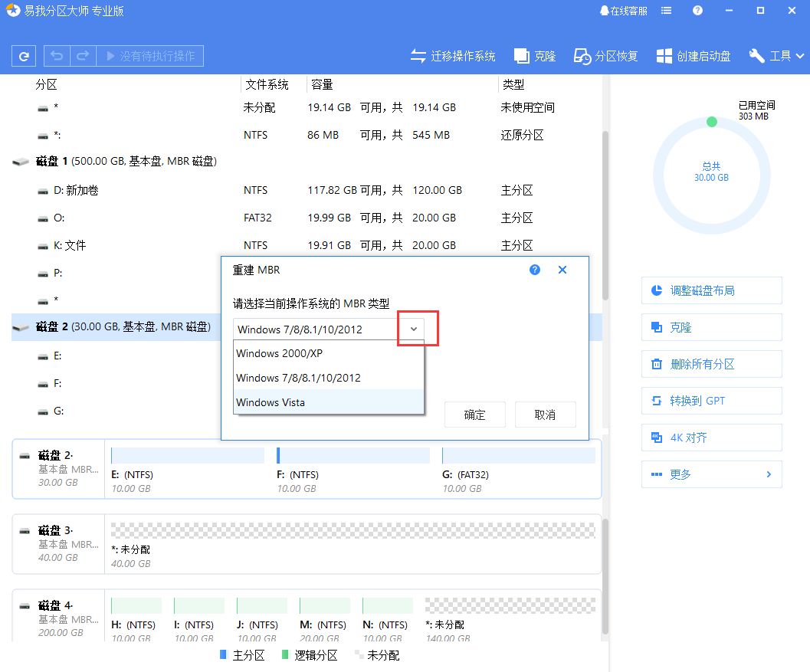Click the refresh icon in the toolbar
Screen dimensions: 810x672
[x=23, y=56]
